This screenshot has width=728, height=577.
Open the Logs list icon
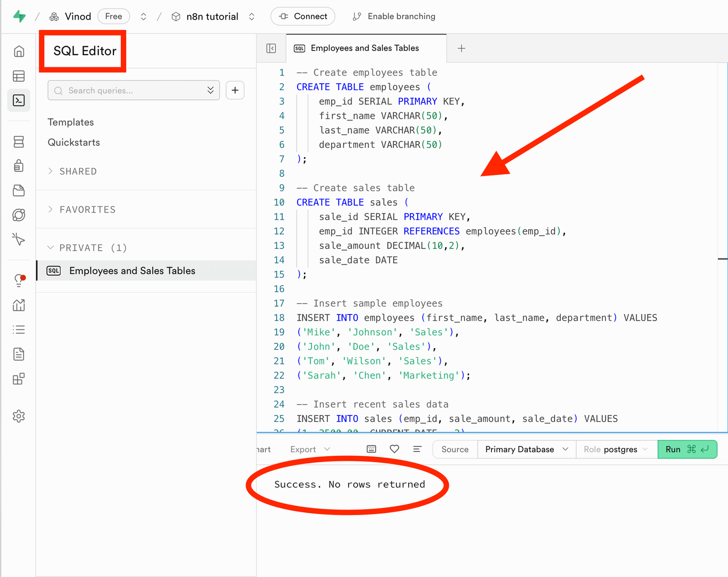coord(19,329)
